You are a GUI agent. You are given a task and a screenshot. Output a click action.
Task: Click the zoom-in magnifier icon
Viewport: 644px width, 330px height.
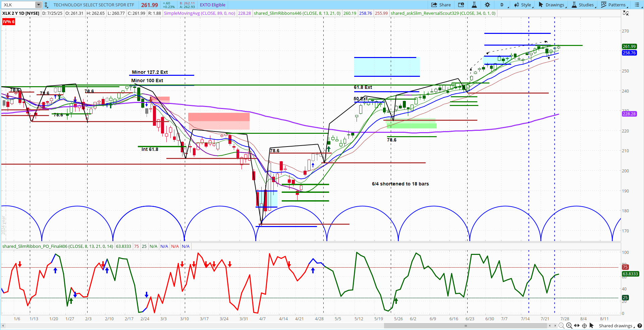569,326
